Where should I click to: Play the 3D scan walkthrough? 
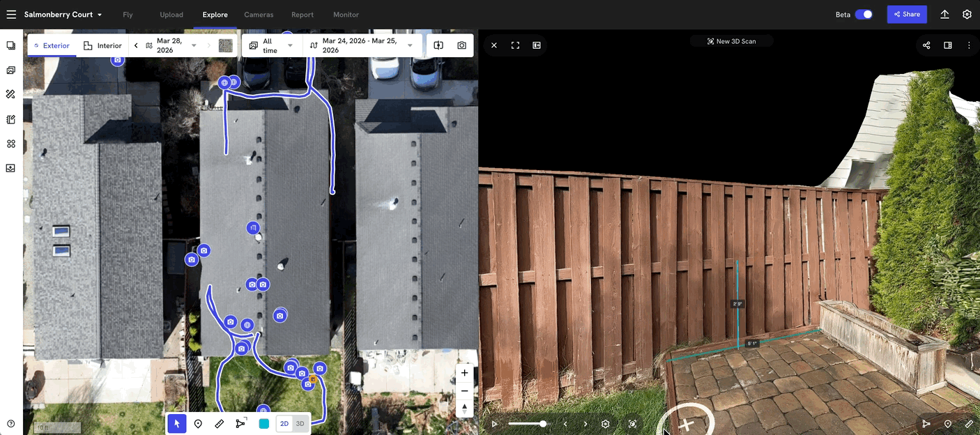[x=494, y=424]
